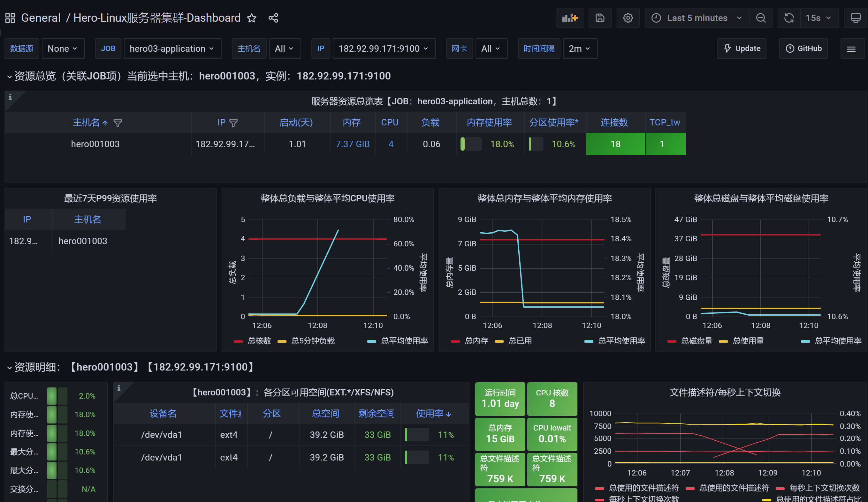Save the dashboard
The height and width of the screenshot is (502, 868).
click(x=600, y=18)
